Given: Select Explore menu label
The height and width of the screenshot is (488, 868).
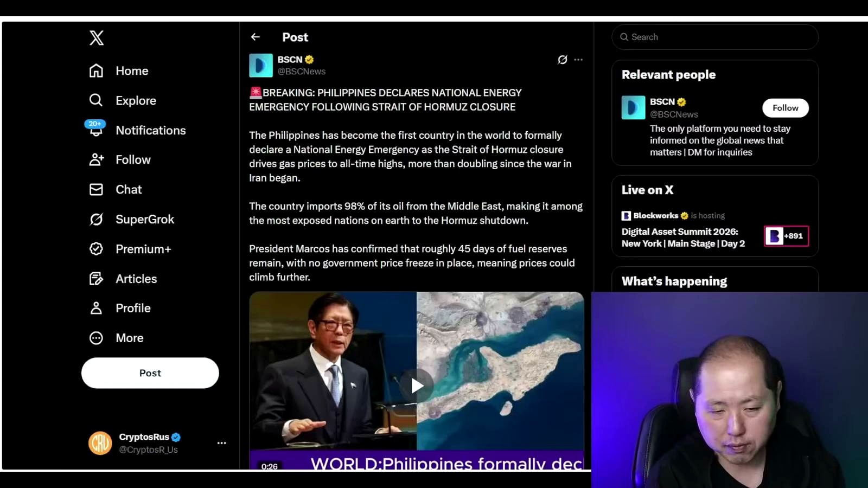Looking at the screenshot, I should point(136,100).
